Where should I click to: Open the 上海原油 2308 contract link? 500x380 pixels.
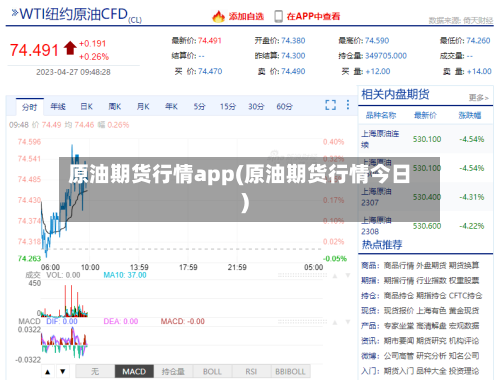(376, 226)
